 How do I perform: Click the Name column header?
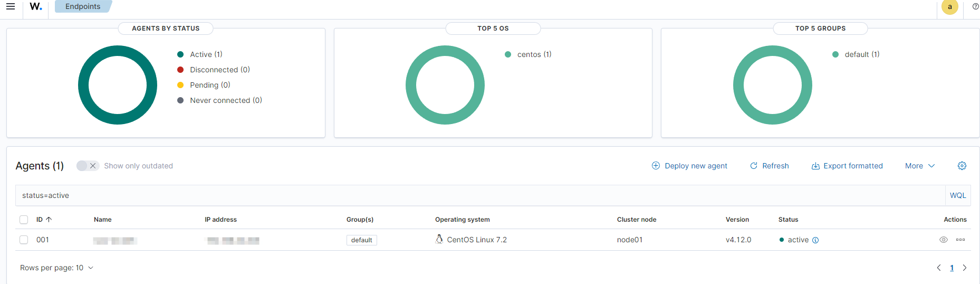point(103,220)
